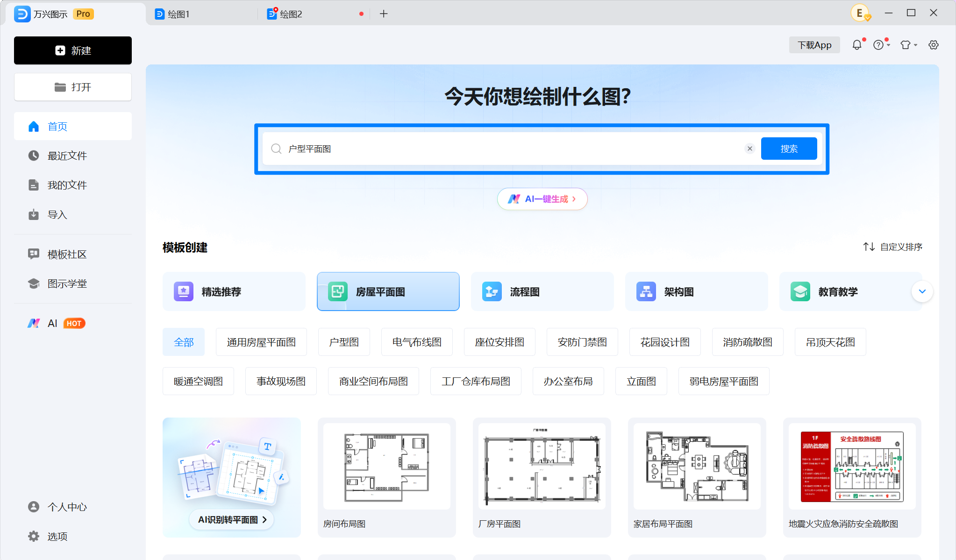
Task: Switch to the 绘图1 tab
Action: (x=201, y=14)
